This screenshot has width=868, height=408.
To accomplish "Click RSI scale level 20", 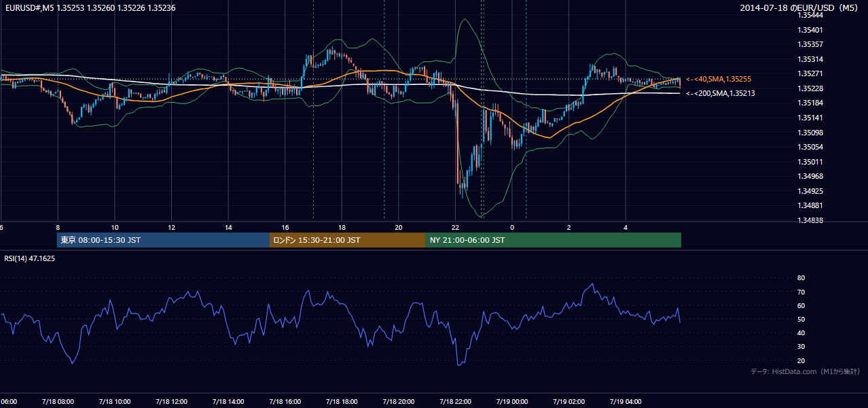I will click(801, 360).
